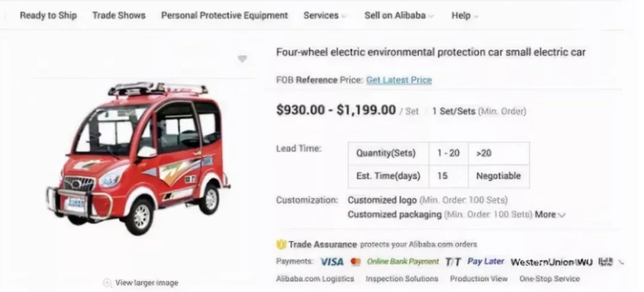Open the Ready to Ship menu item
The image size is (644, 292).
(48, 16)
